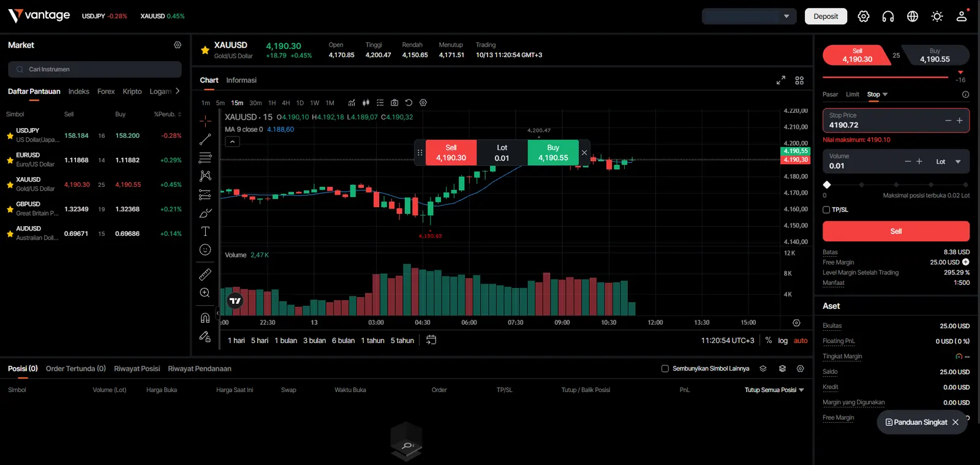Screen dimensions: 980x465
Task: Activate the chart zoom-in tool
Action: coord(205,293)
